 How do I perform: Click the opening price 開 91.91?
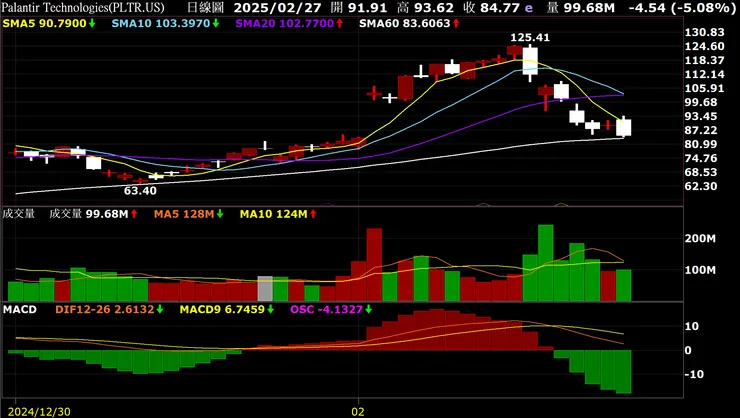point(359,8)
